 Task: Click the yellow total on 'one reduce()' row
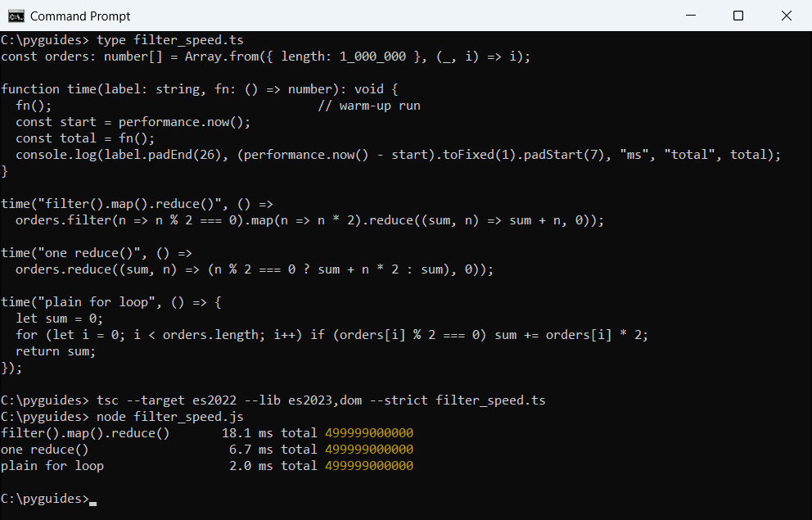click(x=368, y=449)
